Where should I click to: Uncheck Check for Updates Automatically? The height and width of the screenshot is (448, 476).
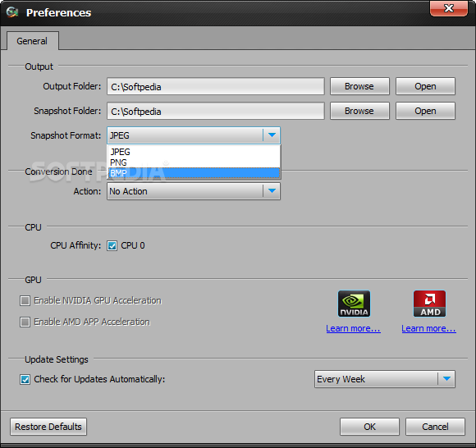click(x=25, y=379)
